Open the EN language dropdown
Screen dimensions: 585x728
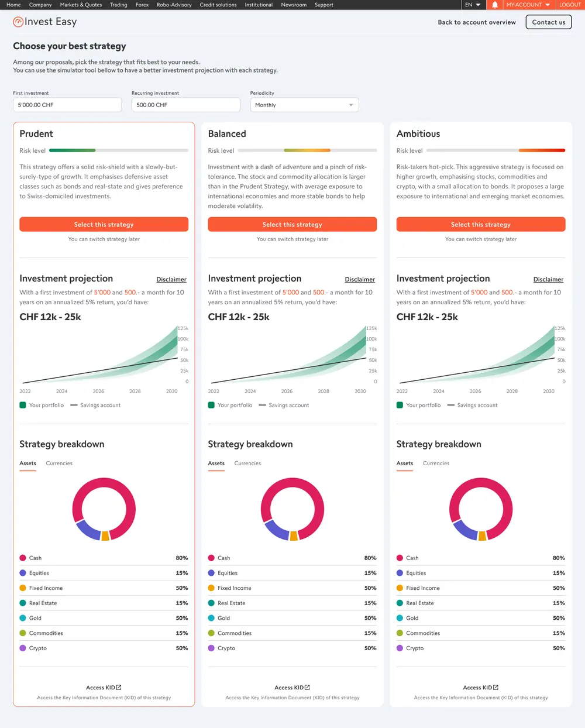[473, 5]
